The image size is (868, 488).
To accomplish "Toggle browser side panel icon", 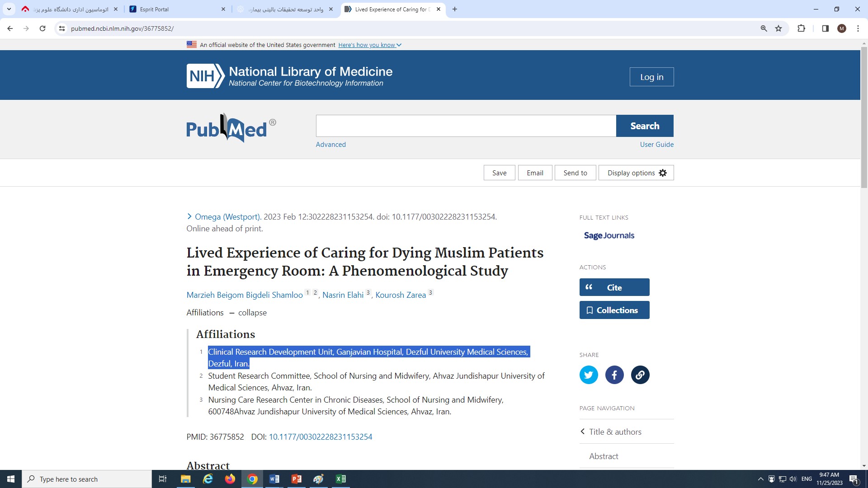I will pyautogui.click(x=825, y=28).
